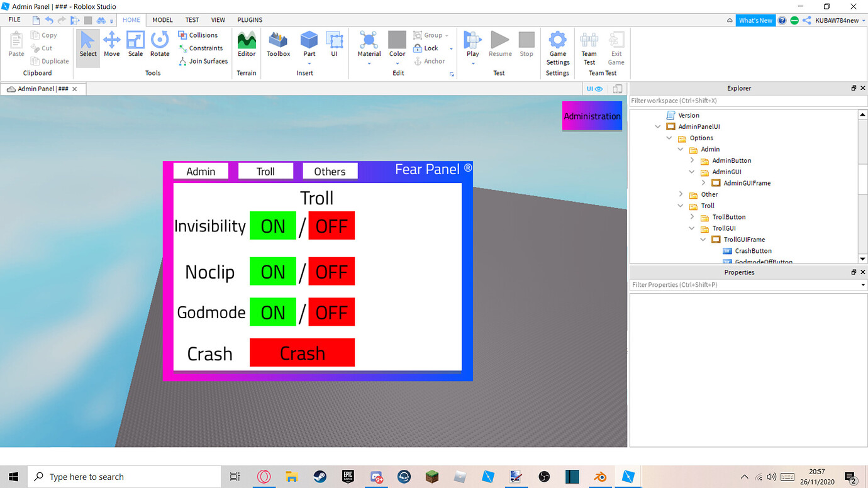Start Team Test

pyautogui.click(x=589, y=48)
